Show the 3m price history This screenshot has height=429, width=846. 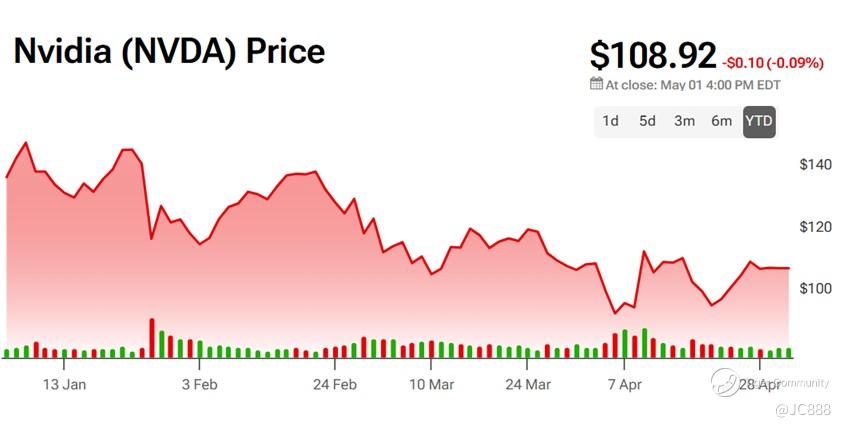point(684,121)
